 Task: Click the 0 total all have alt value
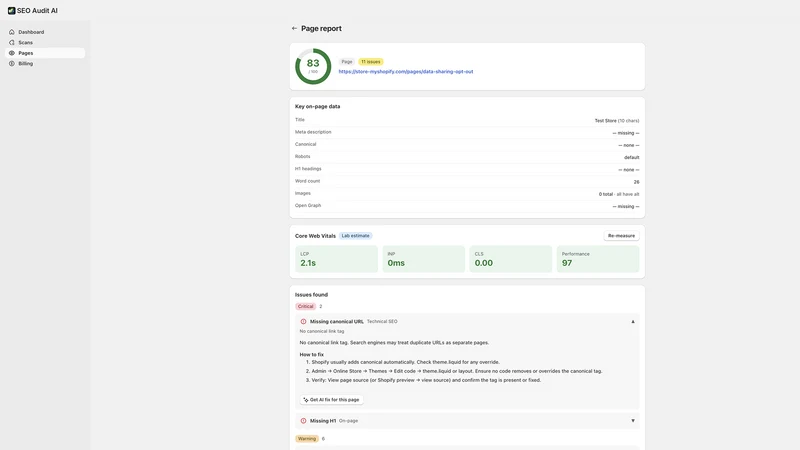619,194
